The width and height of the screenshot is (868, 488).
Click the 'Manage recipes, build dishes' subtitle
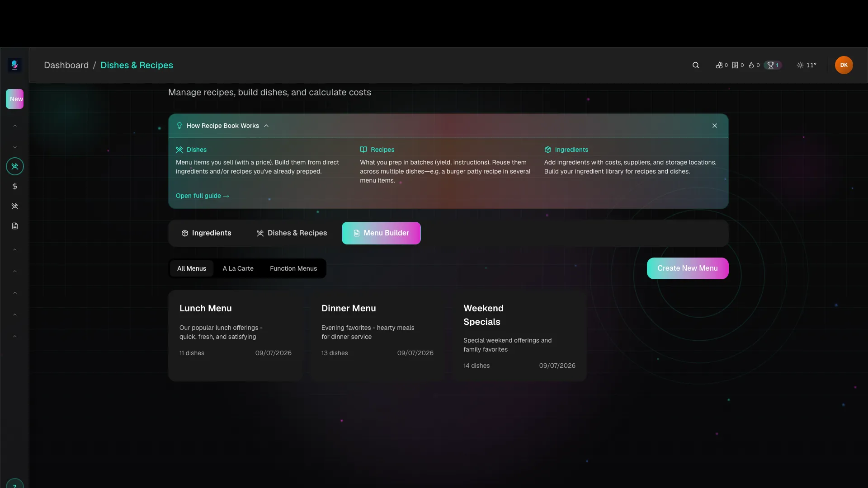[x=269, y=92]
